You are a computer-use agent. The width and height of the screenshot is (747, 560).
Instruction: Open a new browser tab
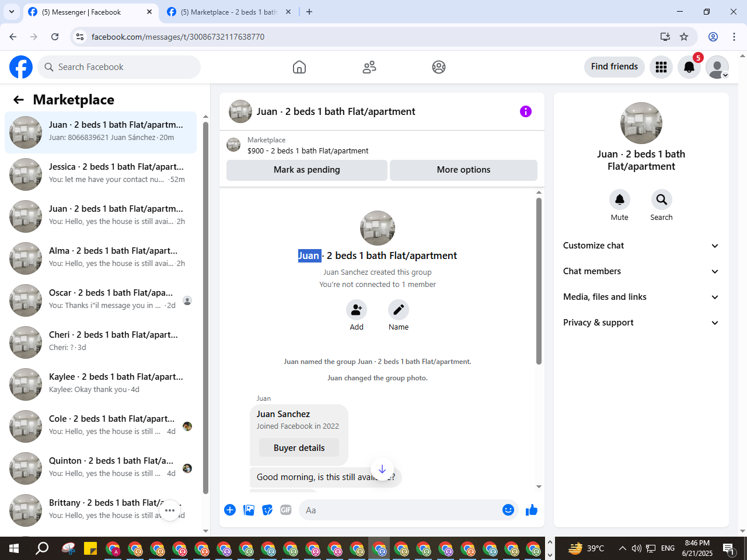pyautogui.click(x=309, y=12)
